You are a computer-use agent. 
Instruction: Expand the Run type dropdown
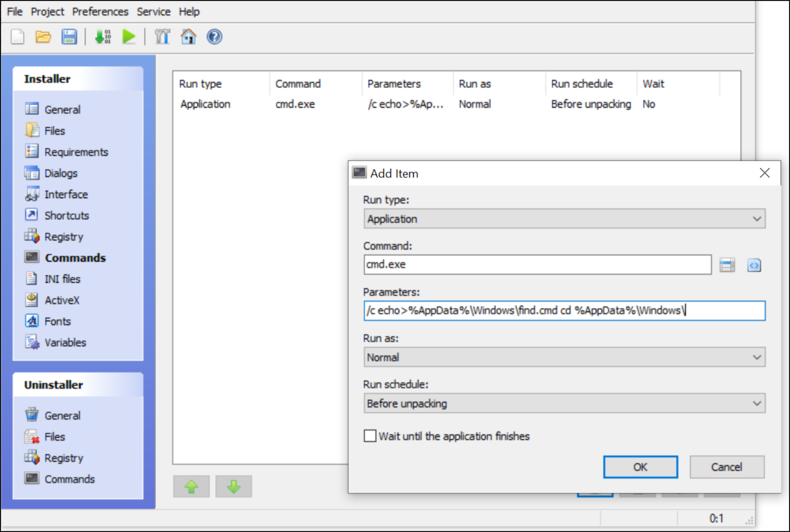pos(564,219)
